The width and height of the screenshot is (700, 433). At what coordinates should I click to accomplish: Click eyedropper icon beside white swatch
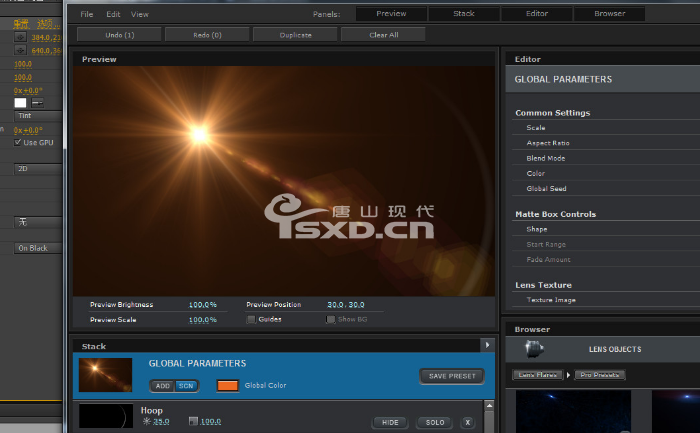point(38,103)
